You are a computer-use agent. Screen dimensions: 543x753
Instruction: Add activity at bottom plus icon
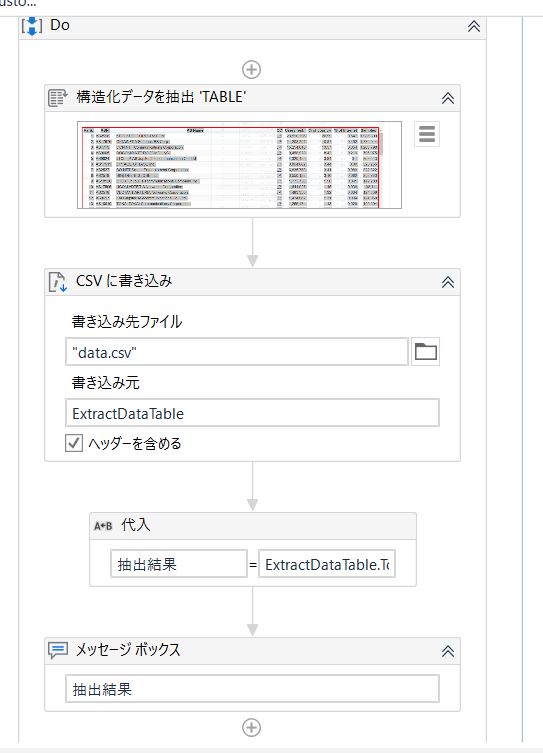[252, 728]
